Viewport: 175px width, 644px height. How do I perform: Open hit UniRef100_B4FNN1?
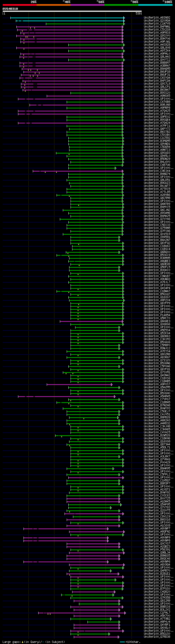157,27
